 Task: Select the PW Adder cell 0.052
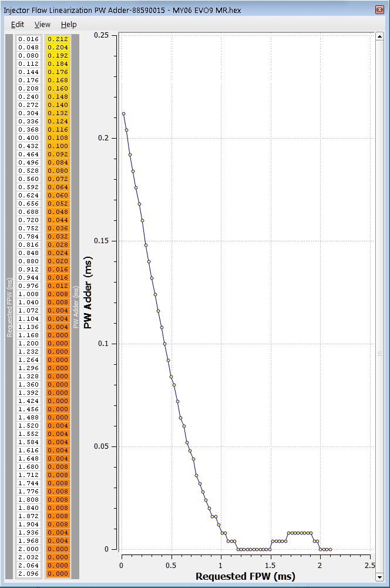pyautogui.click(x=58, y=204)
